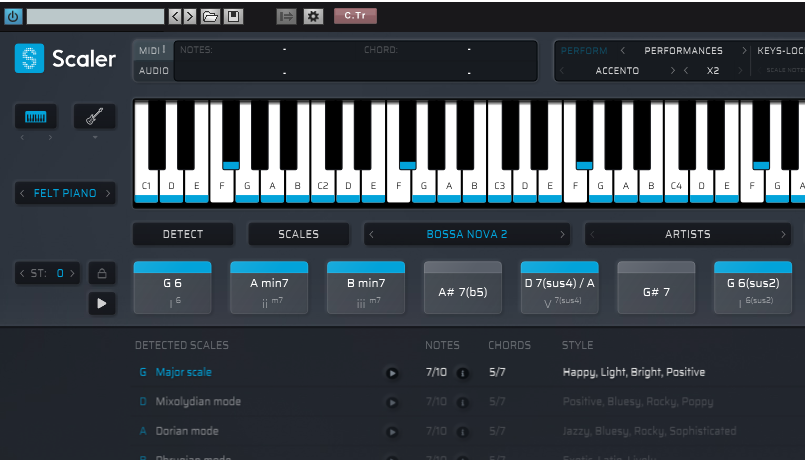Select the D 7(sus4) / A chord pad
Screen dimensions: 805x460
pos(560,288)
